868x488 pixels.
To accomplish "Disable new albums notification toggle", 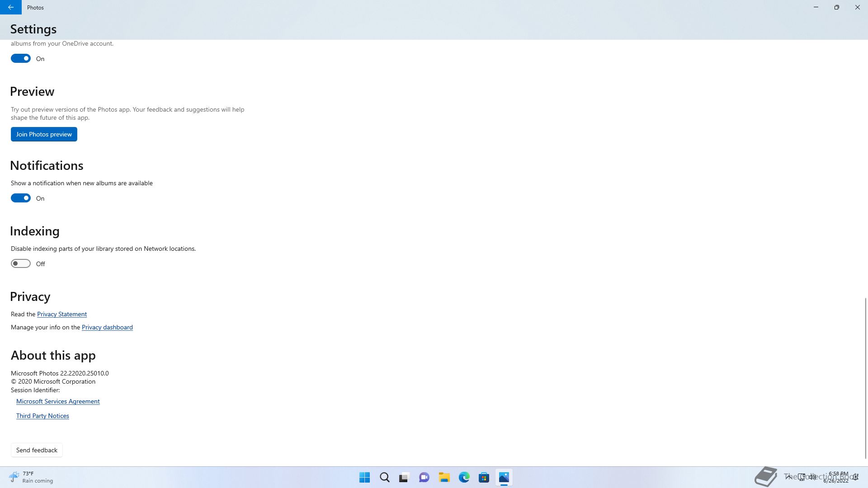I will click(21, 198).
